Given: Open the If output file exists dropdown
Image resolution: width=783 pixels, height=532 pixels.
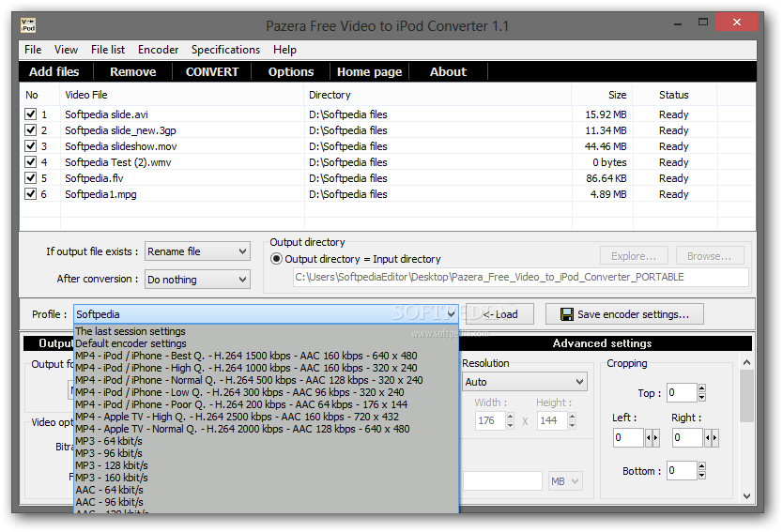Looking at the screenshot, I should coord(197,251).
